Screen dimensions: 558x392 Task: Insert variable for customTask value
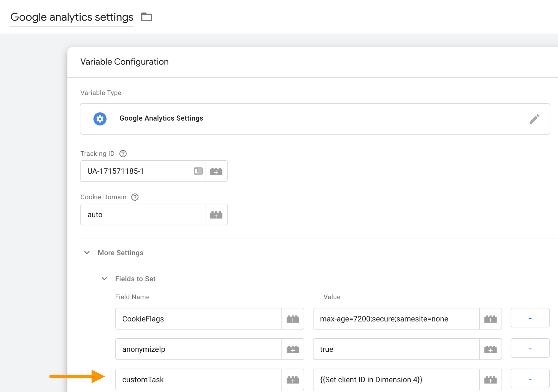pyautogui.click(x=491, y=380)
